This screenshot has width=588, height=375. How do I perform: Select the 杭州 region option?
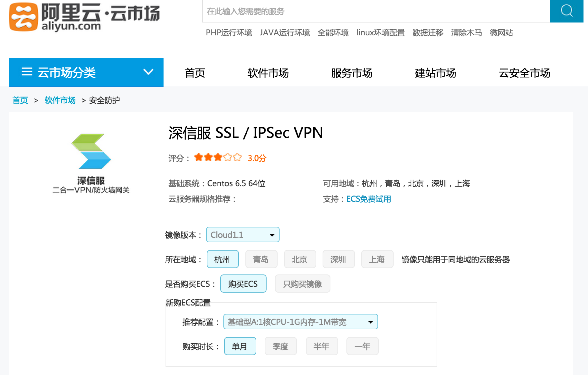click(223, 259)
